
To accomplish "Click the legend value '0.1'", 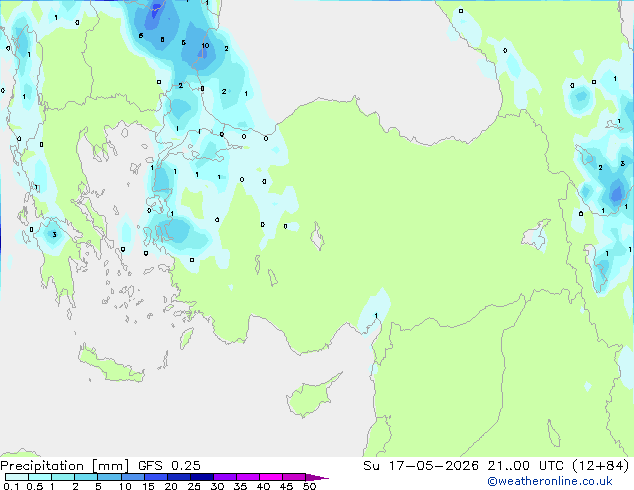I will pos(11,486).
